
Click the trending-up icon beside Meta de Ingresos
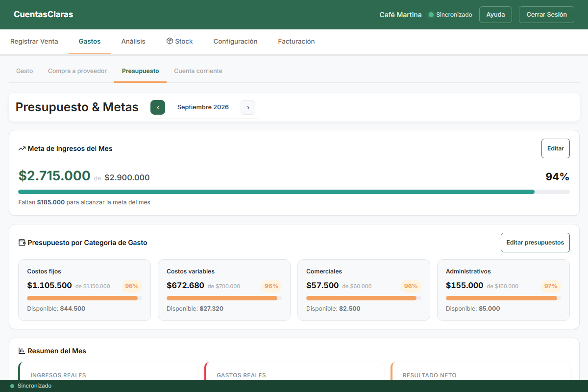click(22, 148)
